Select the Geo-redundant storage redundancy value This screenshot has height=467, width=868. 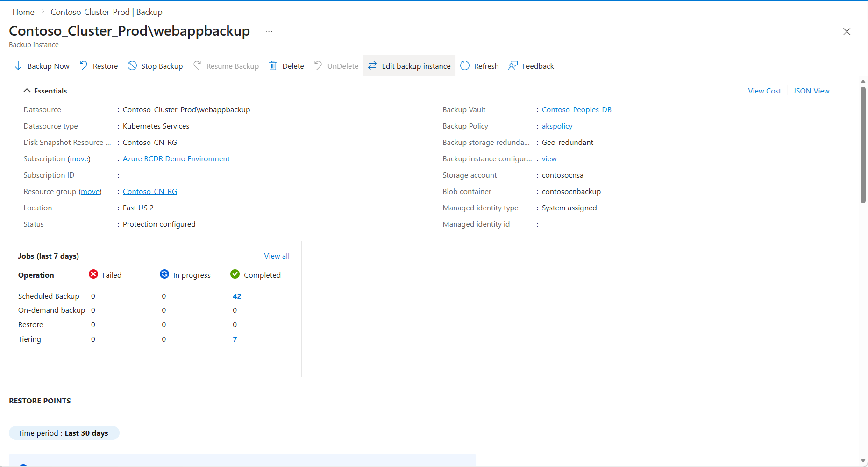(568, 143)
